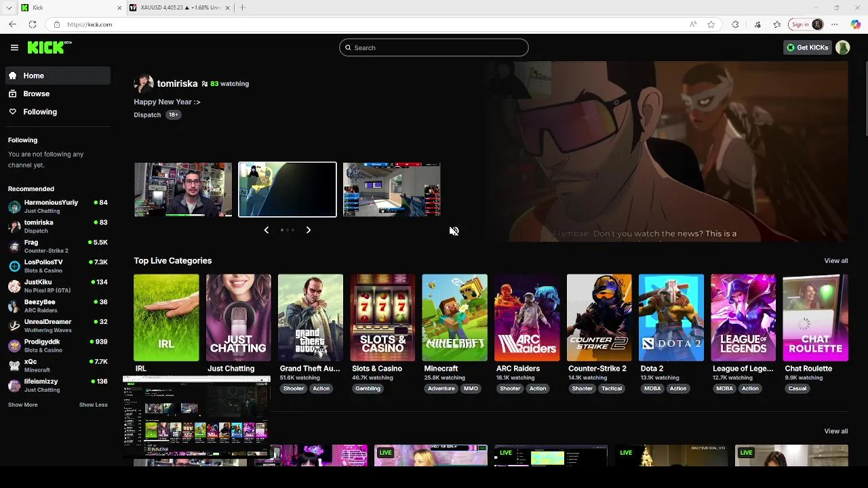Viewport: 868px width, 488px height.
Task: Open LosPollosTV avatar in sidebar
Action: (14, 266)
